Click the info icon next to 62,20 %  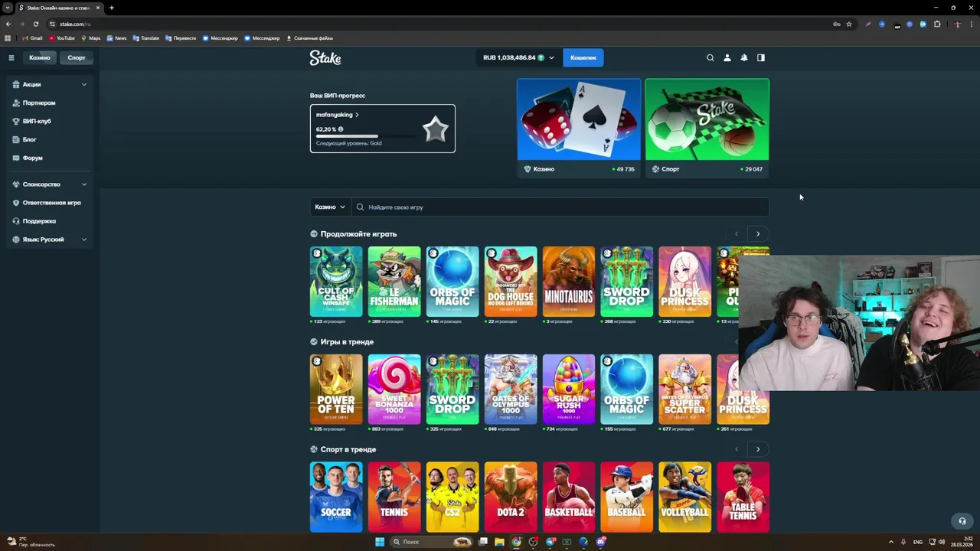pos(341,129)
